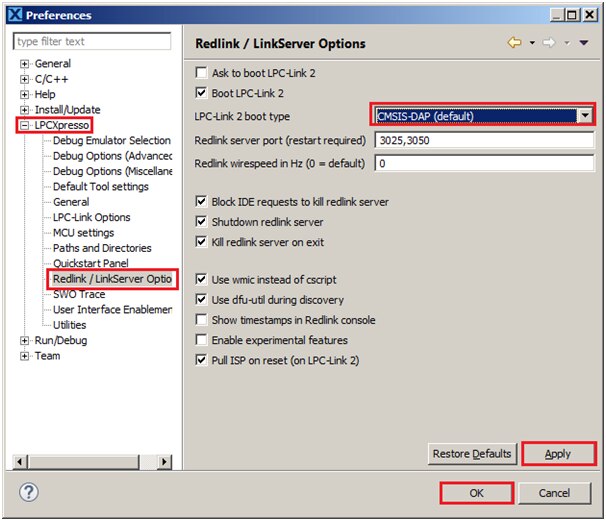
Task: Select the Install/Update tree label
Action: 67,110
